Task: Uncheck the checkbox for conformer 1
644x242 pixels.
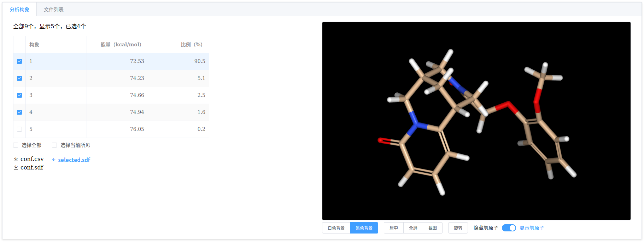Action: click(x=19, y=61)
